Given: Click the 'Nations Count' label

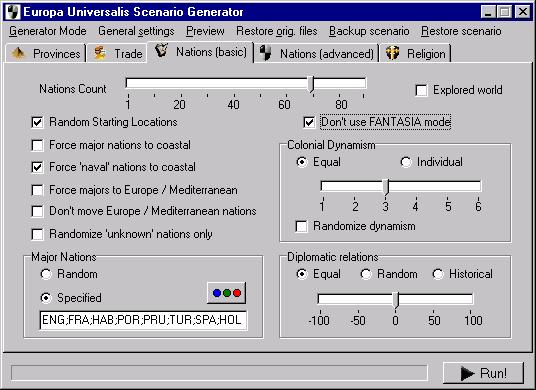Looking at the screenshot, I should click(x=73, y=89).
